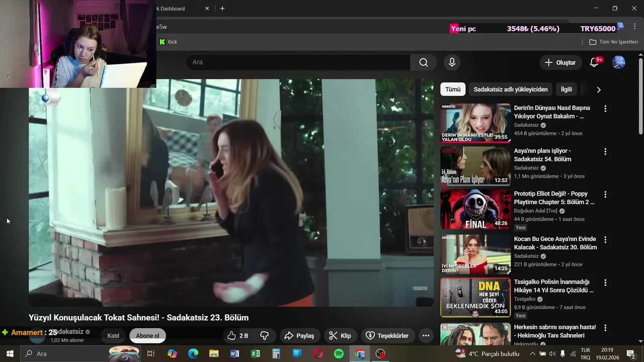Click Kick bookmark in bookmarks bar
The width and height of the screenshot is (644, 362).
tap(168, 42)
